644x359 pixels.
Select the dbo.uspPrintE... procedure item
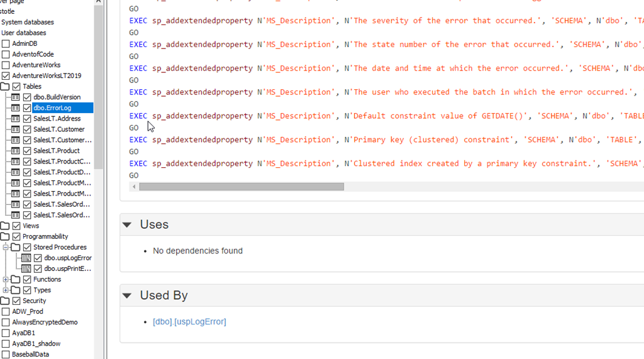tap(68, 269)
